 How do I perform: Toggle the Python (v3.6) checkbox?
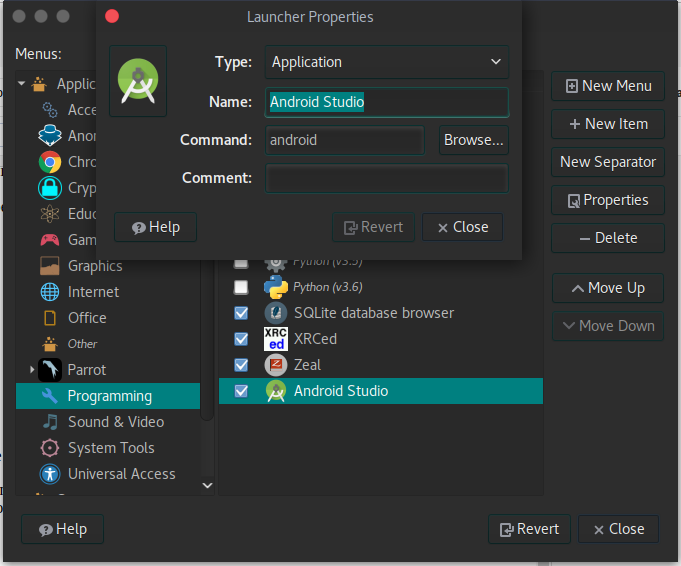click(x=241, y=287)
